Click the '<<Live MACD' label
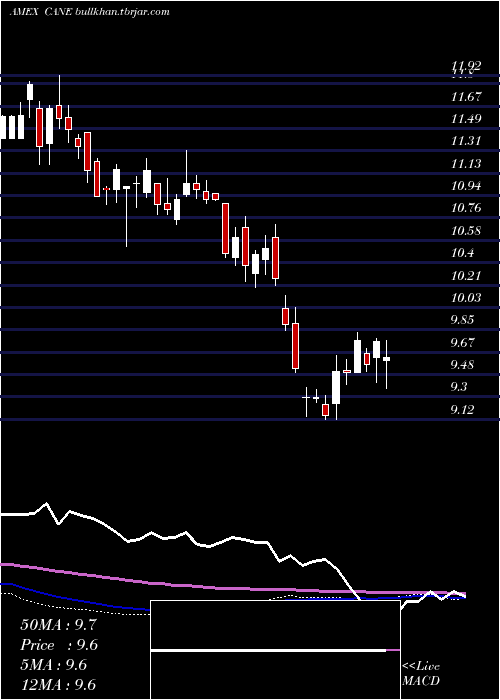The image size is (500, 700). (421, 674)
